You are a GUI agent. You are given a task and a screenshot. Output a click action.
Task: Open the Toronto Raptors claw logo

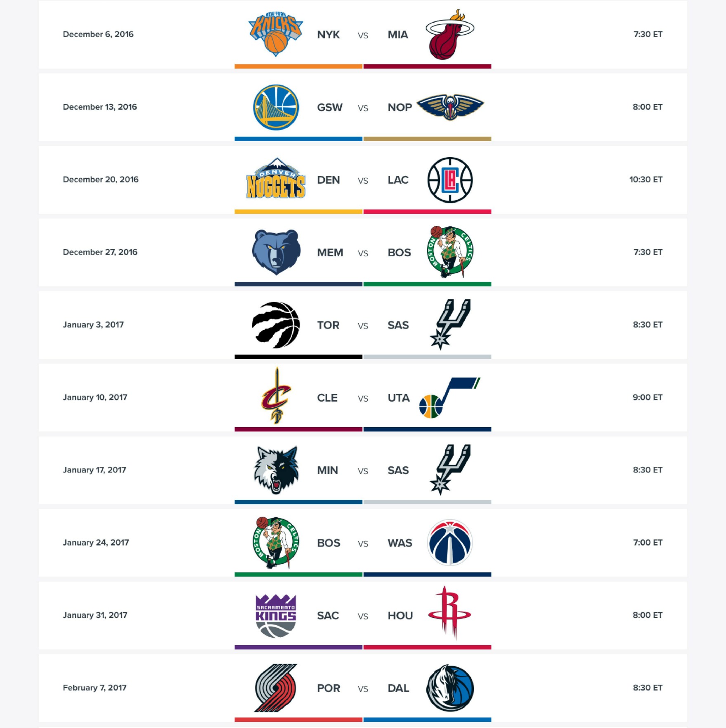tap(276, 325)
